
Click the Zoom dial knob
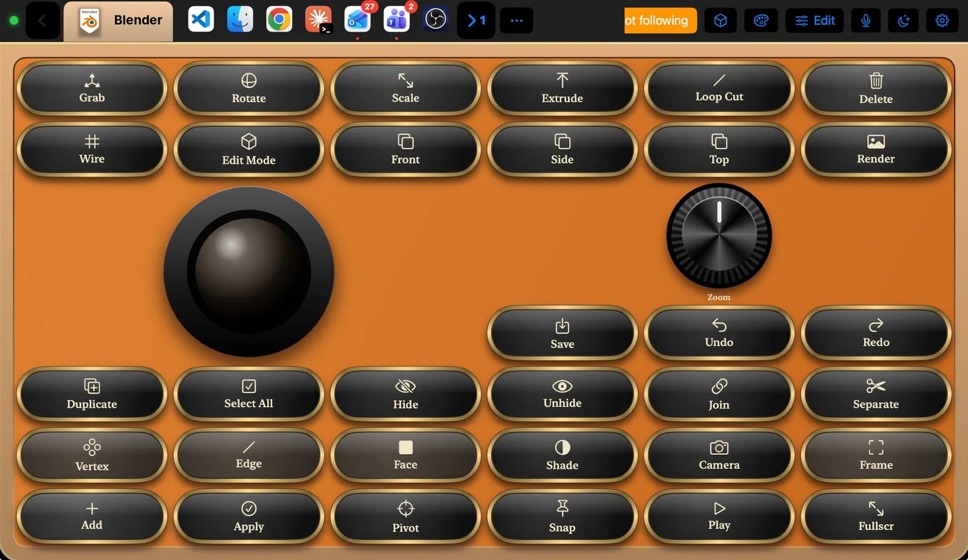(719, 235)
